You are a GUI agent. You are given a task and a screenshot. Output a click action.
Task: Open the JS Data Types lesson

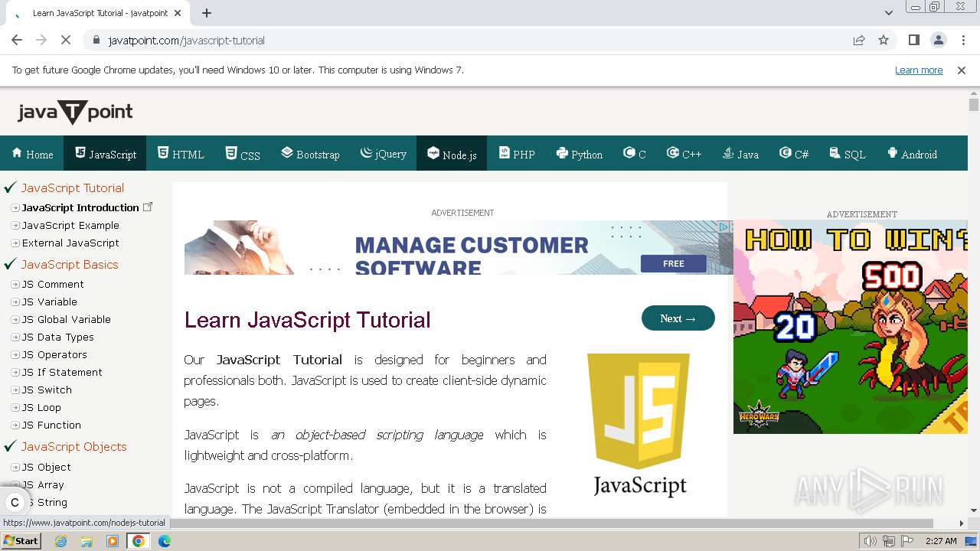coord(58,337)
